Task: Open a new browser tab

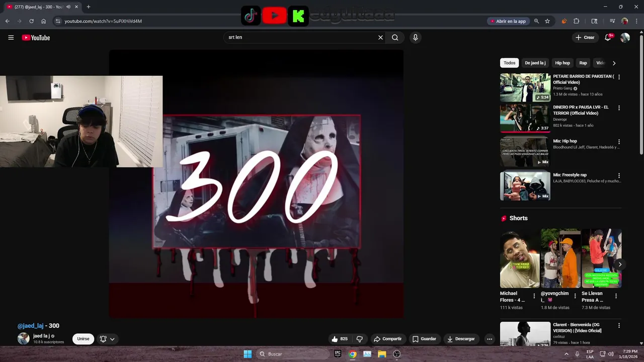Action: [89, 7]
